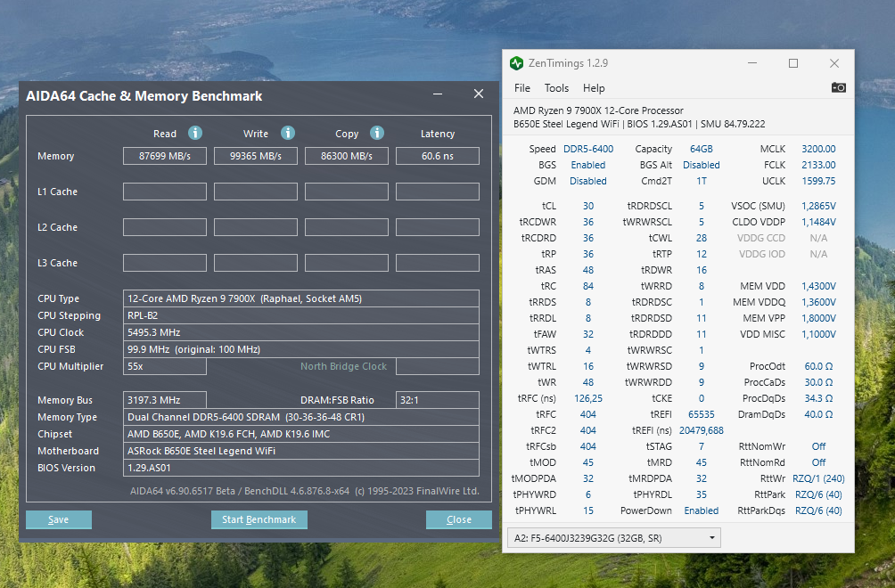Click the Memory Read value 87699 MB/s
The height and width of the screenshot is (588, 895).
pyautogui.click(x=165, y=156)
